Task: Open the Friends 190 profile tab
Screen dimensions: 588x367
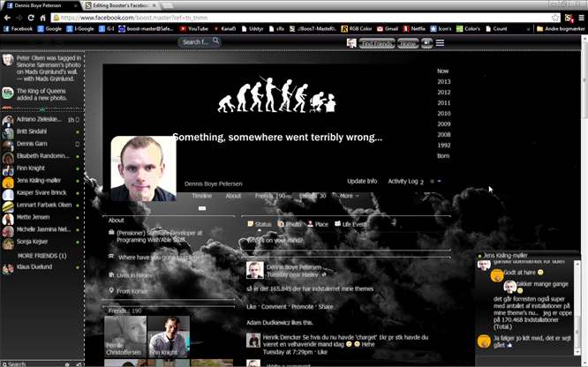Action: [x=272, y=196]
